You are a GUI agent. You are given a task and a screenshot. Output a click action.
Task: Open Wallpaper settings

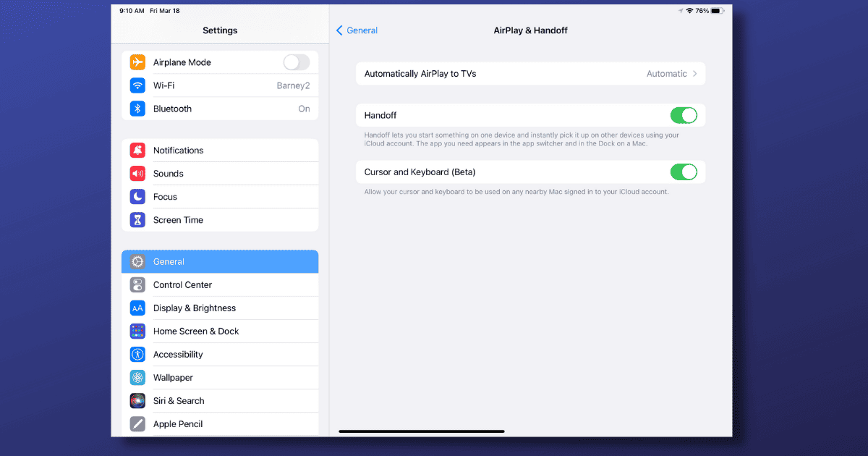point(220,378)
